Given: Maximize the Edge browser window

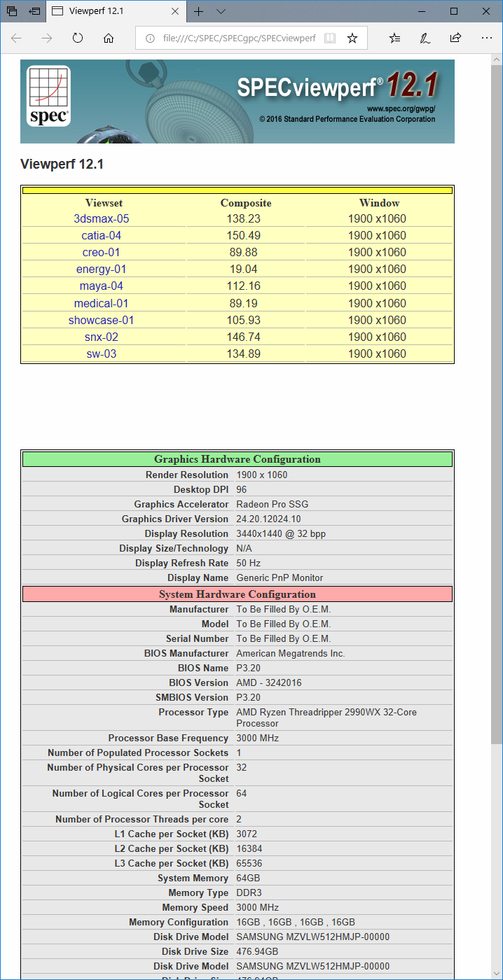Looking at the screenshot, I should pyautogui.click(x=453, y=11).
